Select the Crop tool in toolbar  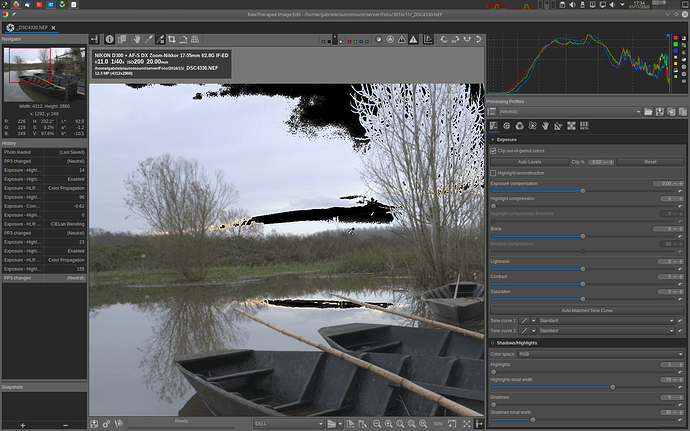(170, 40)
